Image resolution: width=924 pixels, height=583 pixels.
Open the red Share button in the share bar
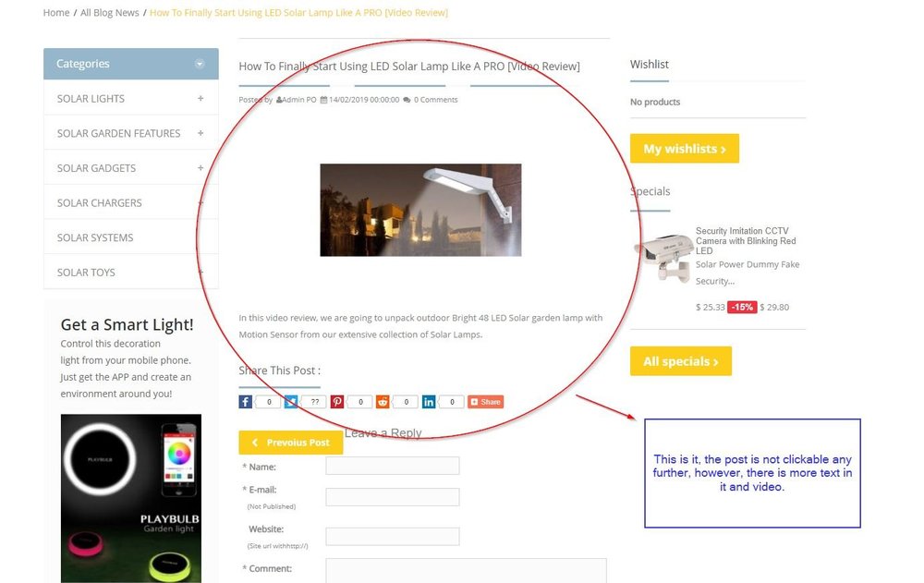point(485,401)
